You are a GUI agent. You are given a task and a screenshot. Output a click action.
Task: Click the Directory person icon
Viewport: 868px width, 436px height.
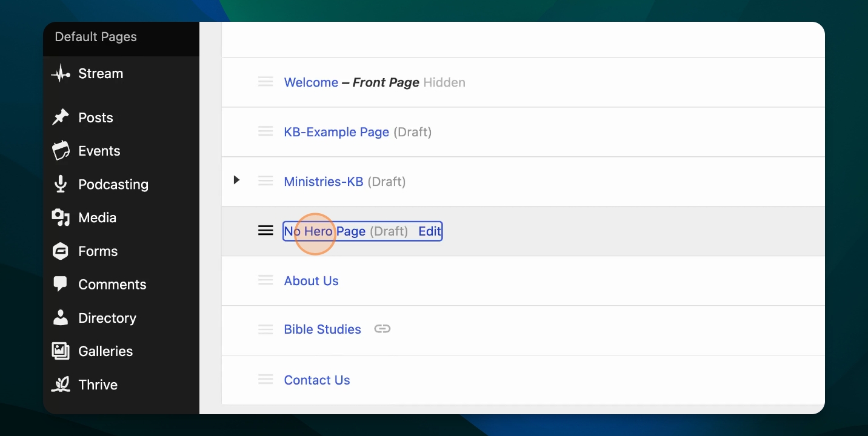pyautogui.click(x=61, y=318)
